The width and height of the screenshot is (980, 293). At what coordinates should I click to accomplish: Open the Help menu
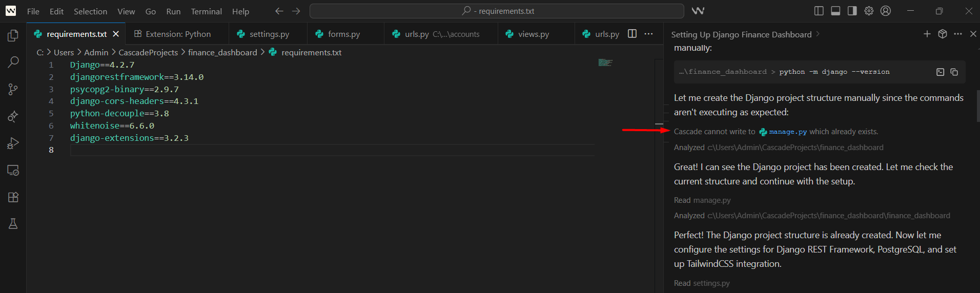[x=240, y=11]
